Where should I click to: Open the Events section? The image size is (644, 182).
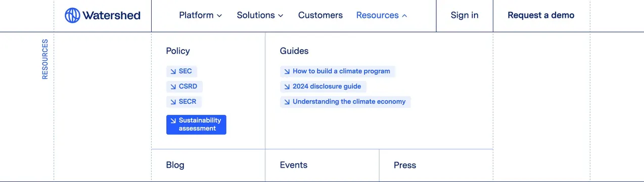[x=294, y=165]
